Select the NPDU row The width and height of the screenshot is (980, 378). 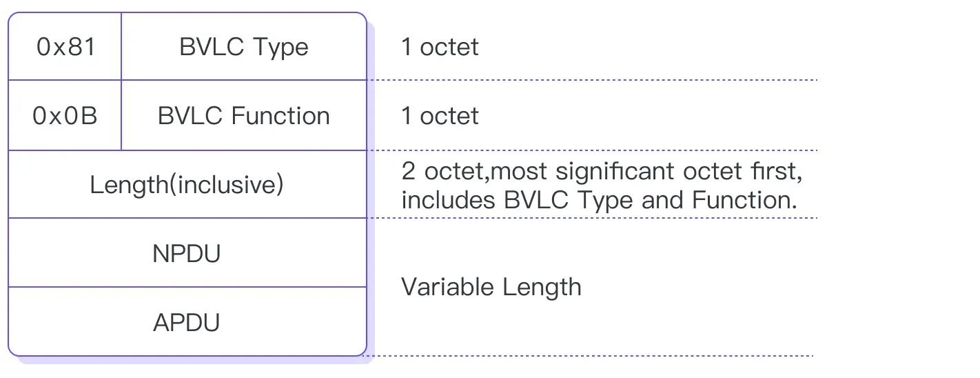187,254
